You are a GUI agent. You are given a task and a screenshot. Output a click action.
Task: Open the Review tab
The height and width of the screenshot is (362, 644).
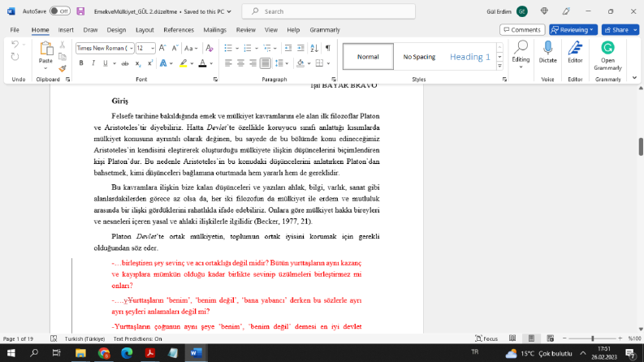tap(245, 29)
